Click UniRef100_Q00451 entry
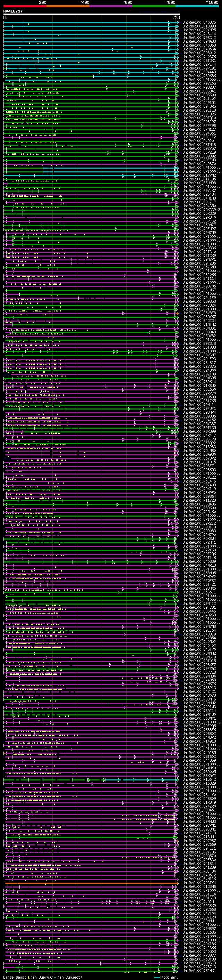Image resolution: width=222 pixels, height=980 pixels. coord(199,810)
